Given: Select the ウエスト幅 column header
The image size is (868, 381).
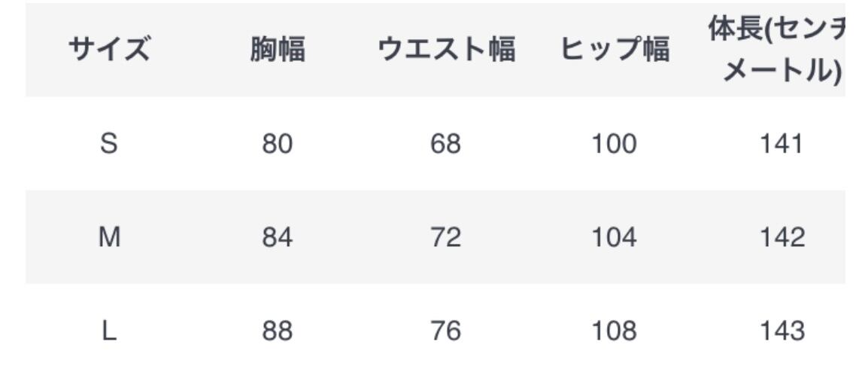Looking at the screenshot, I should pyautogui.click(x=446, y=50).
